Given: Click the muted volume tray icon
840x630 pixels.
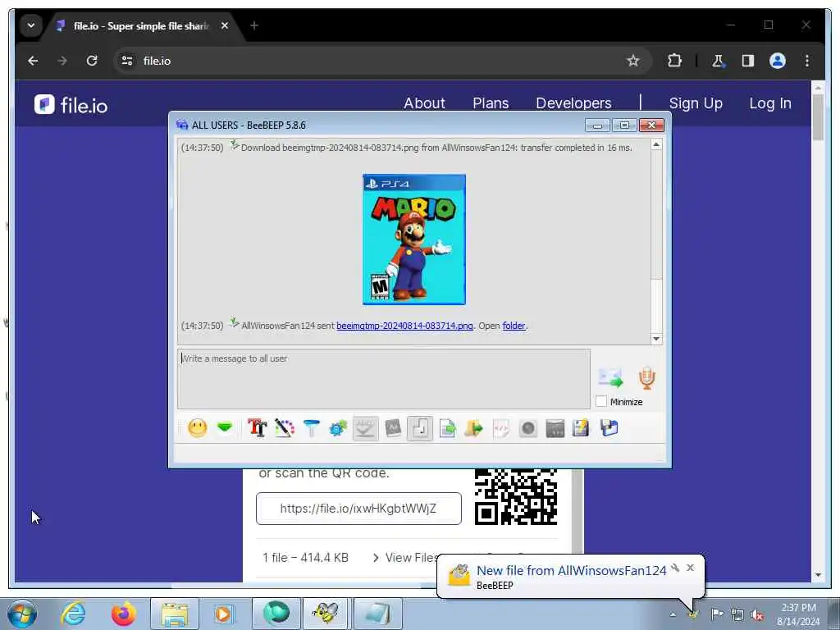Looking at the screenshot, I should click(757, 614).
